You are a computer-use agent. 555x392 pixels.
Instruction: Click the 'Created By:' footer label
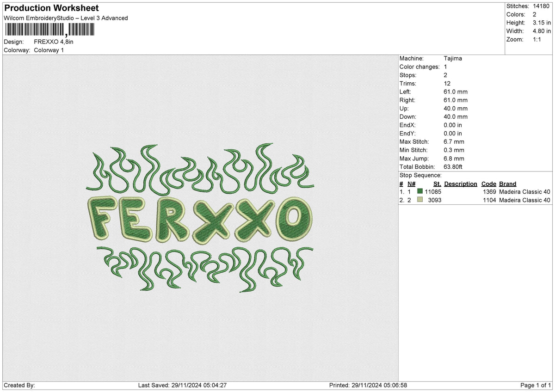19,385
